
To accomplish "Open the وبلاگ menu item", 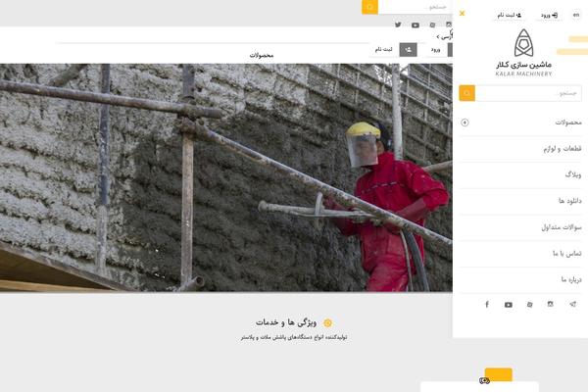I will click(573, 173).
